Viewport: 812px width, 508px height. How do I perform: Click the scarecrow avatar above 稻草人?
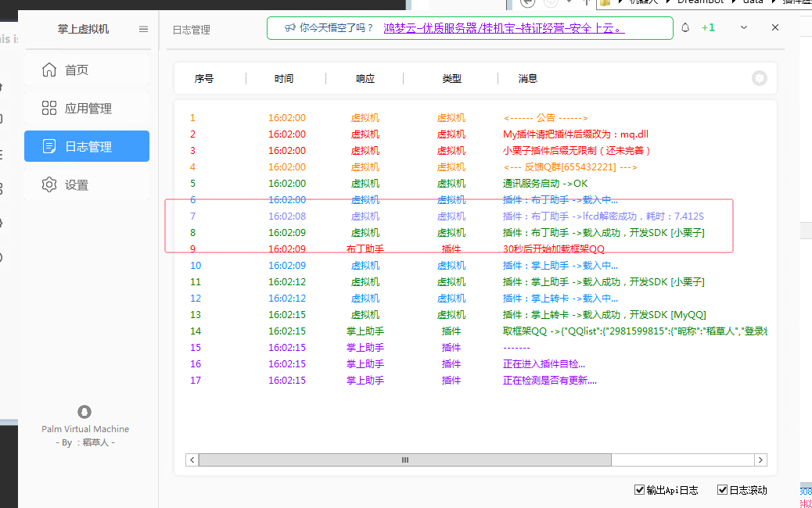pos(84,412)
